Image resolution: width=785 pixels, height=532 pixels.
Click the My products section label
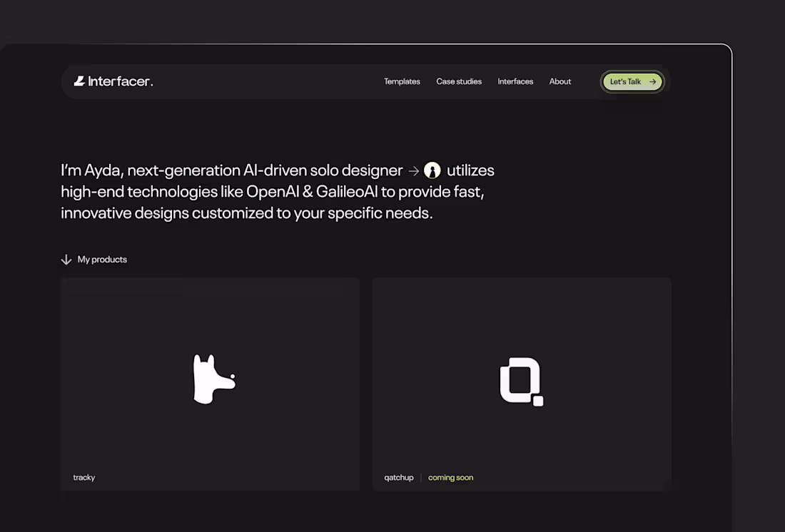click(x=102, y=260)
